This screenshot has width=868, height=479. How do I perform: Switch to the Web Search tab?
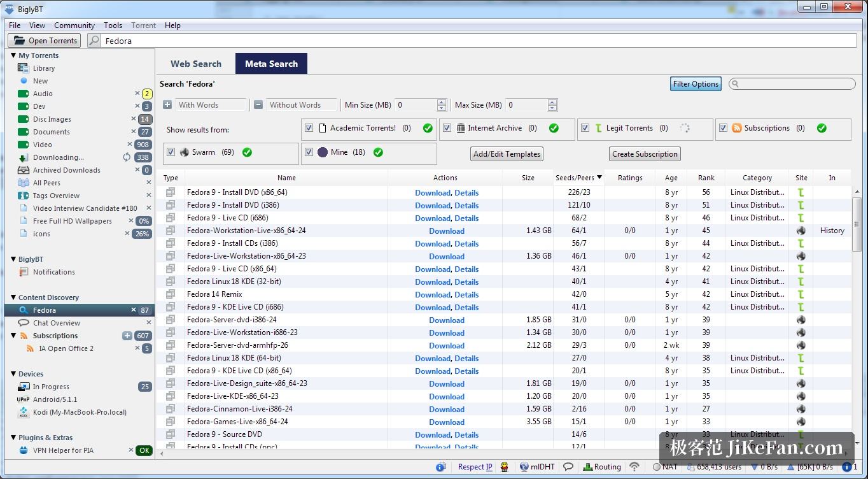click(x=196, y=64)
